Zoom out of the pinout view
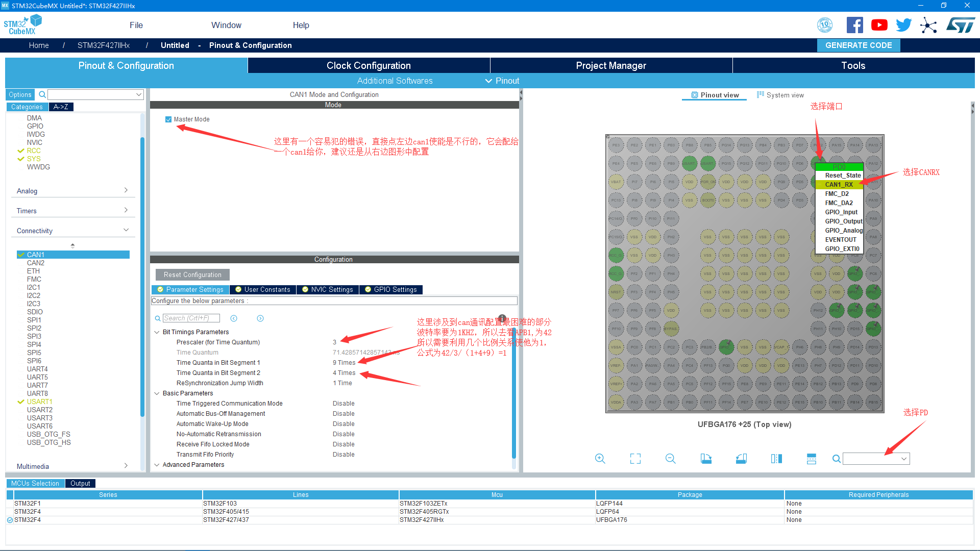This screenshot has height=551, width=980. [x=671, y=459]
